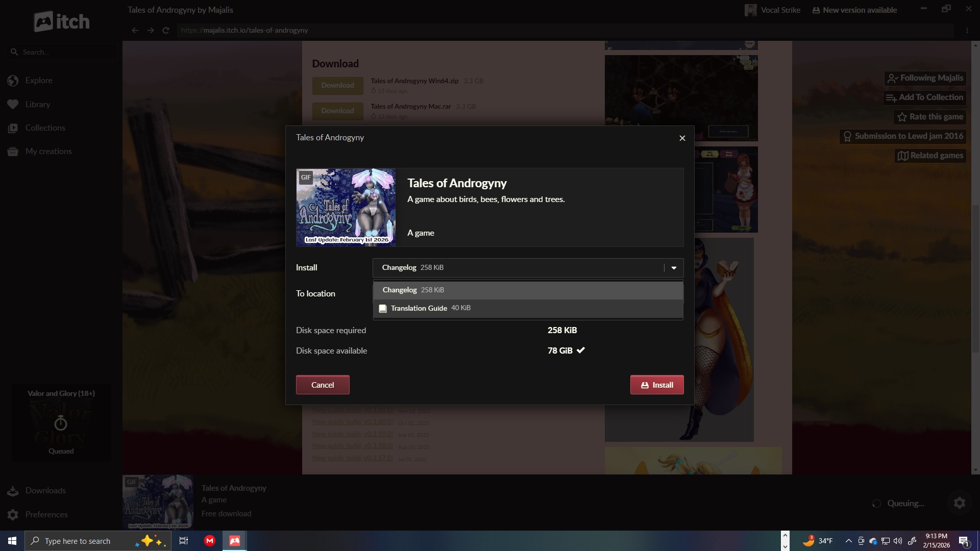Go back with left arrow
The height and width of the screenshot is (551, 980).
tap(135, 31)
